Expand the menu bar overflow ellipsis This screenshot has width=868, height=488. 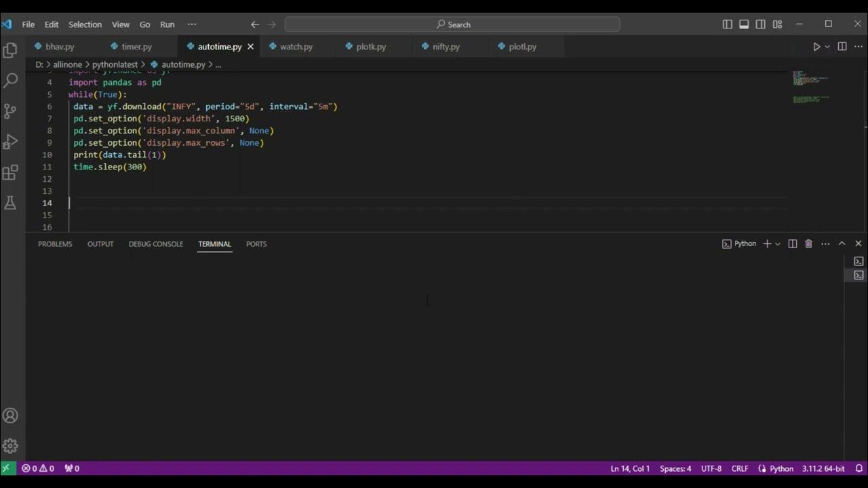click(x=192, y=24)
